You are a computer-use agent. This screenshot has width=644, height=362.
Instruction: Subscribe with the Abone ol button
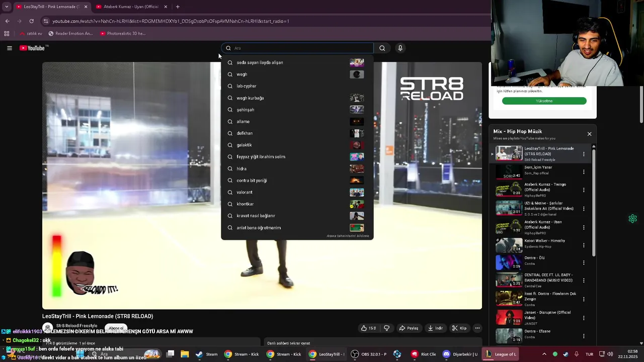[x=115, y=328]
